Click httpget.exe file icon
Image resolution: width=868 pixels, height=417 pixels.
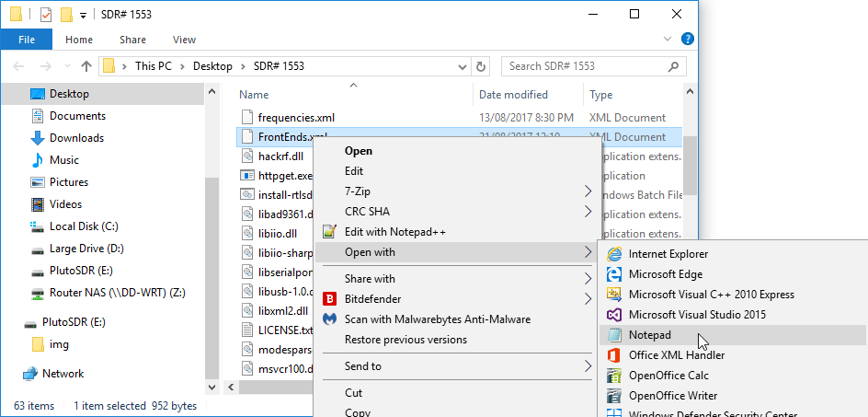tap(247, 176)
